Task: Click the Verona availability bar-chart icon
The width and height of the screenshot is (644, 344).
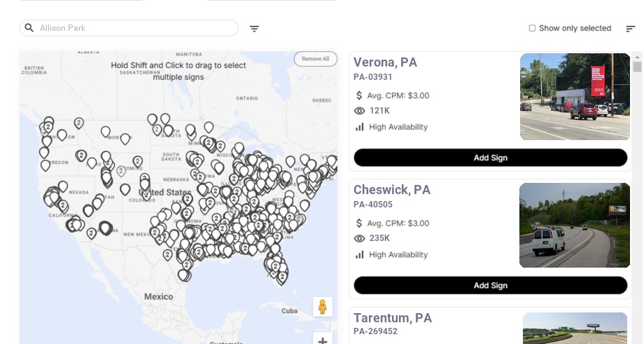Action: (x=360, y=127)
